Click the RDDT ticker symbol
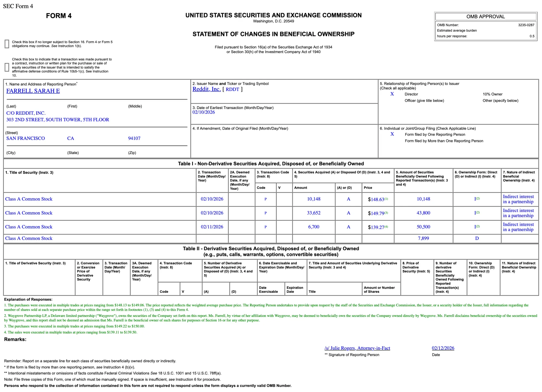The image size is (542, 392). pyautogui.click(x=232, y=89)
